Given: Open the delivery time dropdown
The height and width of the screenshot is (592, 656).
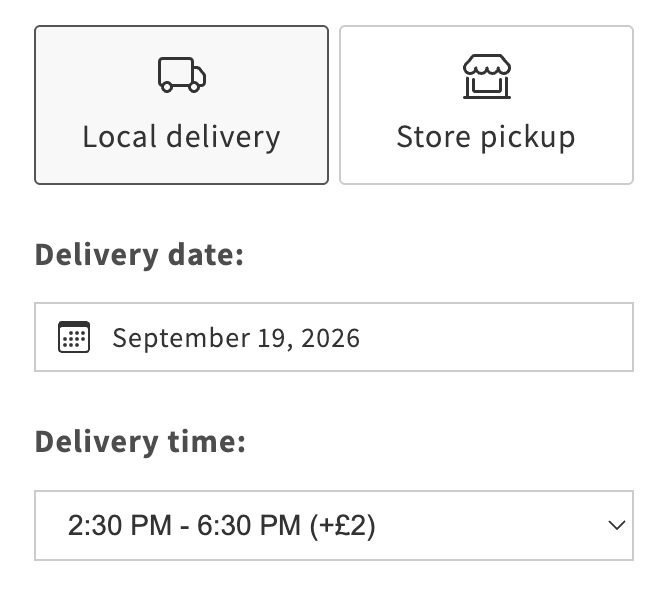Looking at the screenshot, I should [x=334, y=525].
